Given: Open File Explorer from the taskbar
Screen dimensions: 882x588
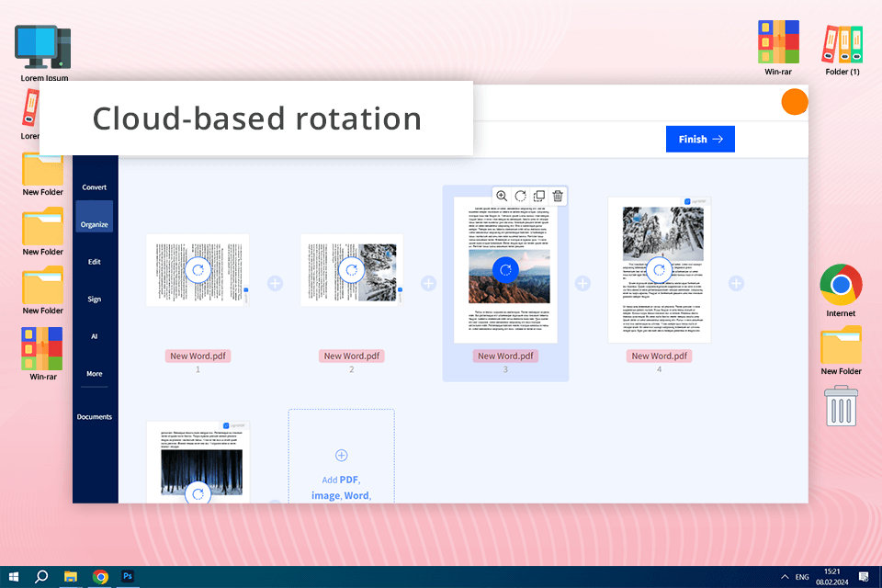Looking at the screenshot, I should [71, 577].
